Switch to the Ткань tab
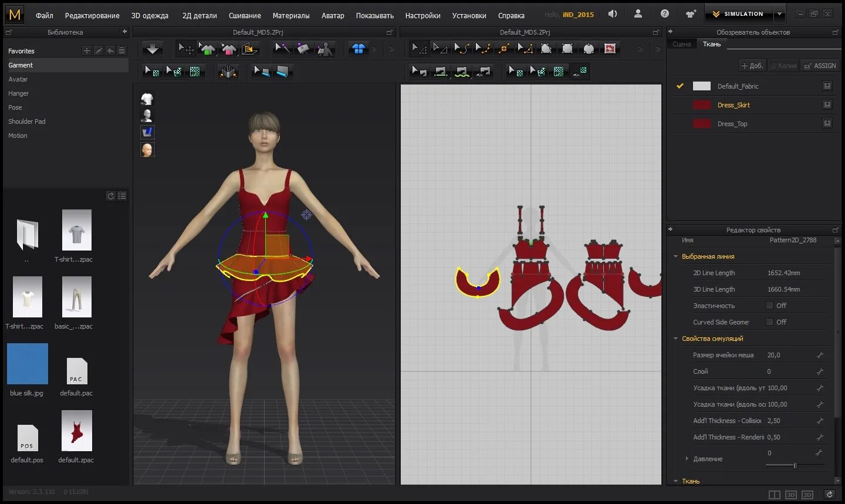Viewport: 845px width, 504px height. pyautogui.click(x=712, y=44)
